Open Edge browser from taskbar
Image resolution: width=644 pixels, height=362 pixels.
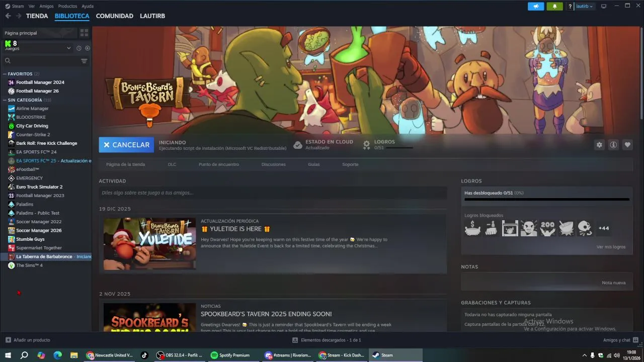coord(57,355)
